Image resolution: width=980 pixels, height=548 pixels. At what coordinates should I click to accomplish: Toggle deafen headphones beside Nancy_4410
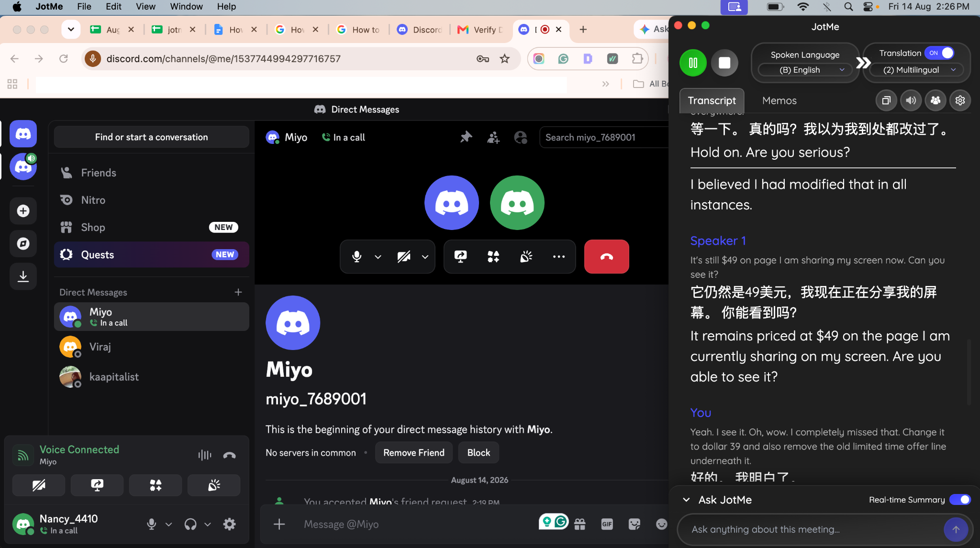click(x=190, y=524)
